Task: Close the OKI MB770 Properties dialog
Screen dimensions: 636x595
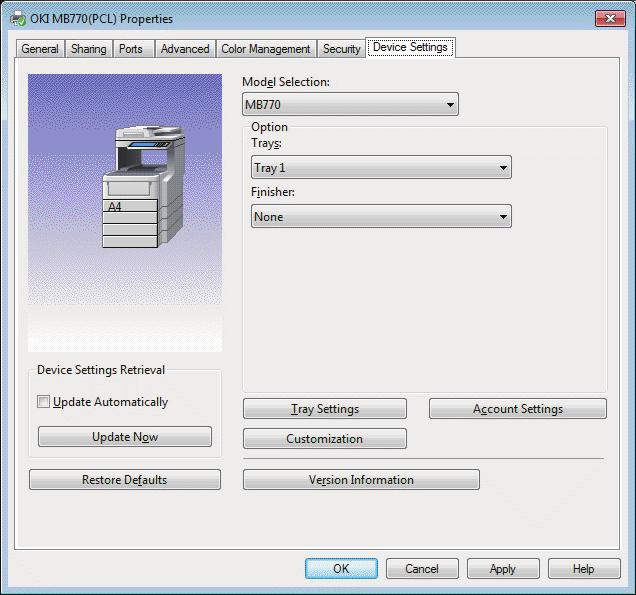Action: [610, 18]
